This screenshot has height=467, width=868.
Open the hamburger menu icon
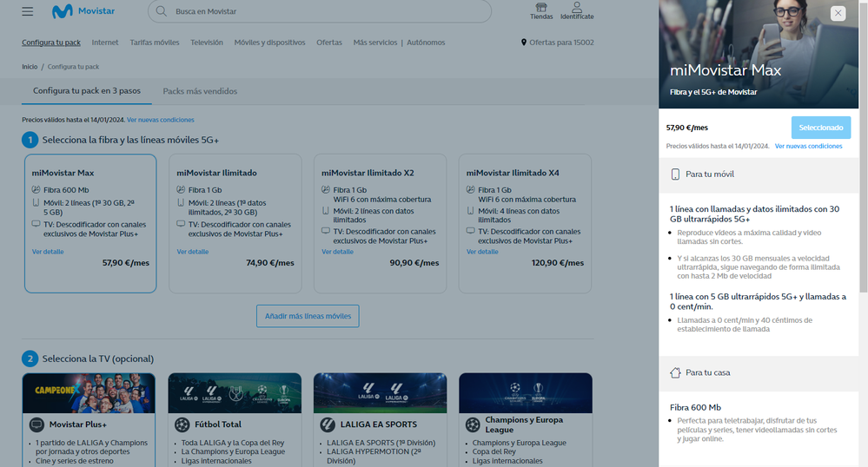28,11
